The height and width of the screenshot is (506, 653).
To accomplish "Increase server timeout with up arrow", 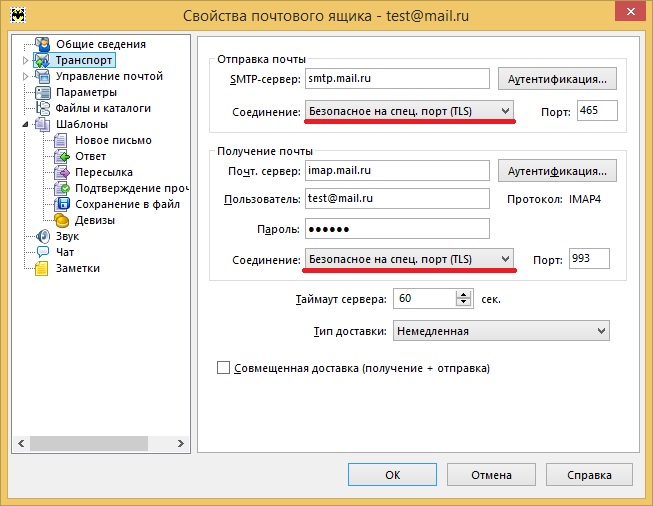I will click(463, 294).
